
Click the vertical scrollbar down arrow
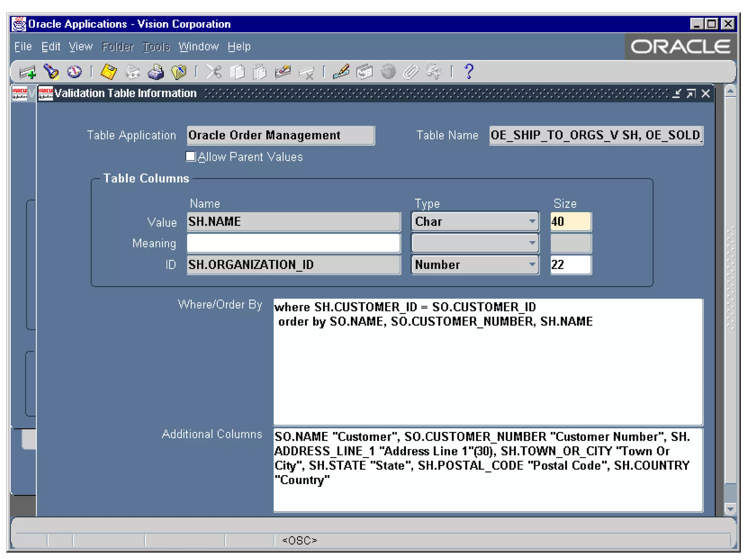[x=730, y=509]
